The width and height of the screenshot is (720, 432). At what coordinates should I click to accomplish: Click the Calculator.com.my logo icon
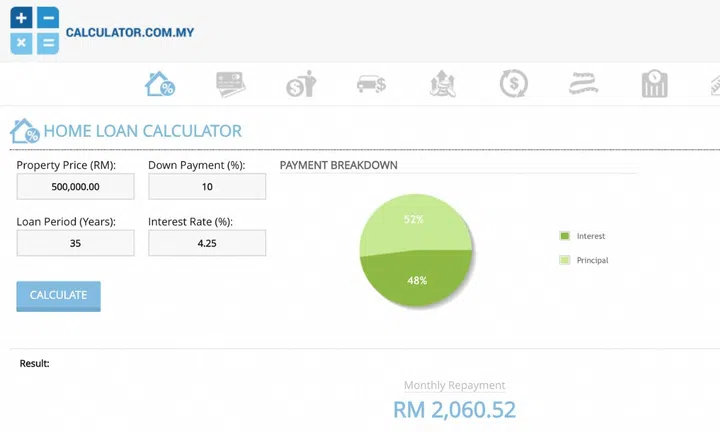pos(34,30)
